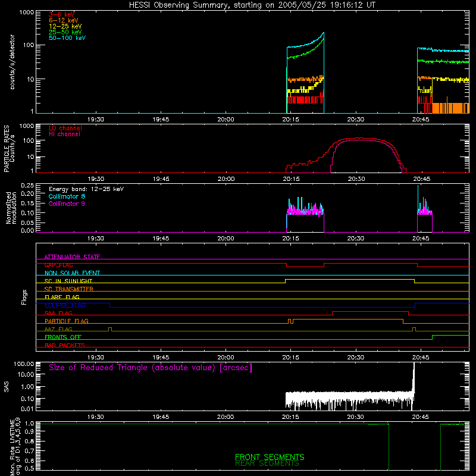Click the LO channel legend entry
The height and width of the screenshot is (476, 476).
click(x=65, y=128)
